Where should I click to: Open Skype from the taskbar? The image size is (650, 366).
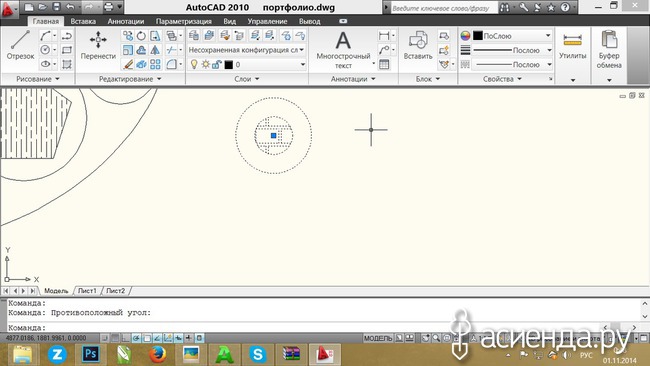coord(257,354)
